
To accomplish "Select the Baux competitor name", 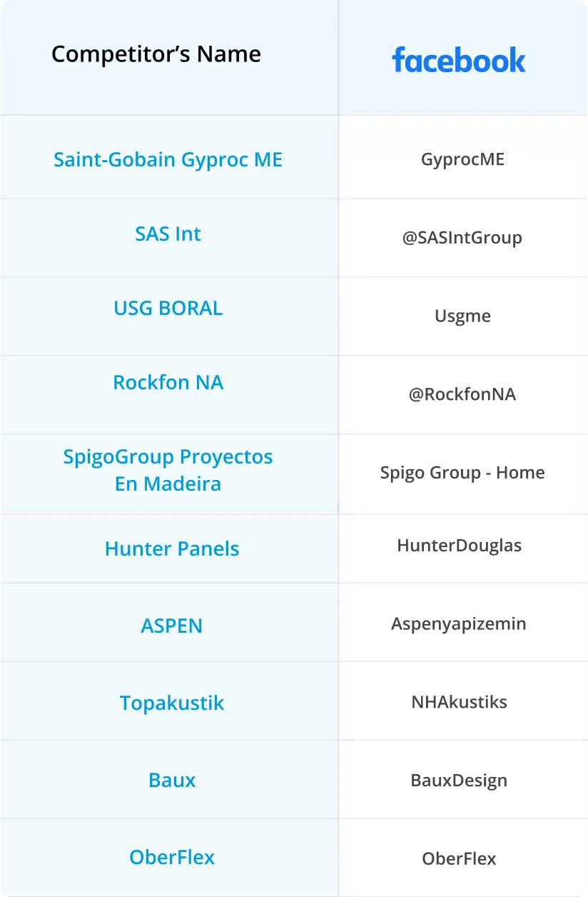I will [x=172, y=780].
